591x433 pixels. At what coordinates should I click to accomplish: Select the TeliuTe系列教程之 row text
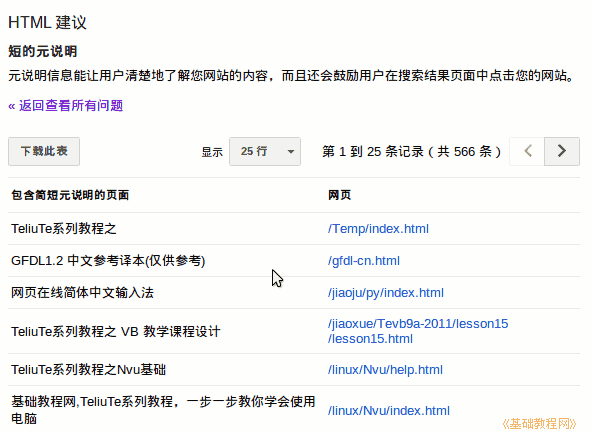click(x=64, y=228)
